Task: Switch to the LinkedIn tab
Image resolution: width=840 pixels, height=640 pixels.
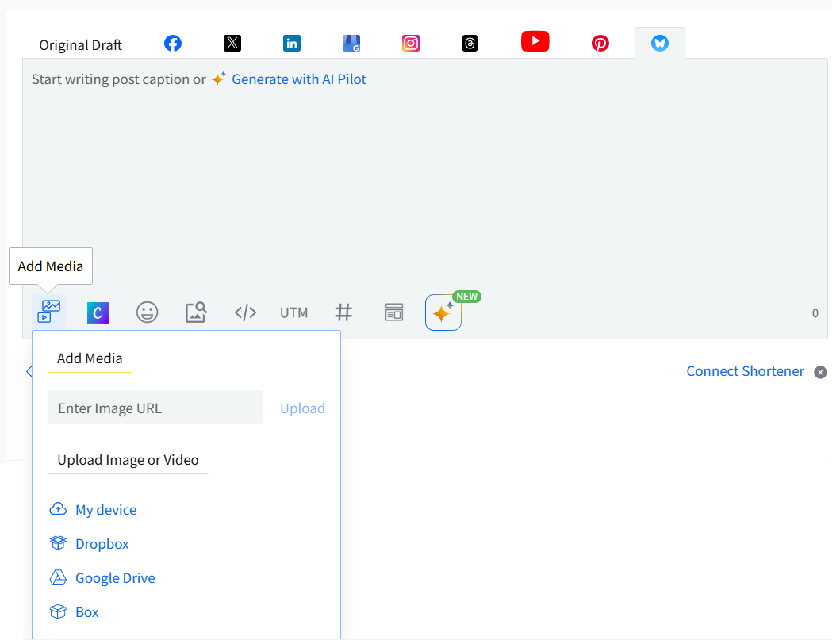Action: (292, 44)
